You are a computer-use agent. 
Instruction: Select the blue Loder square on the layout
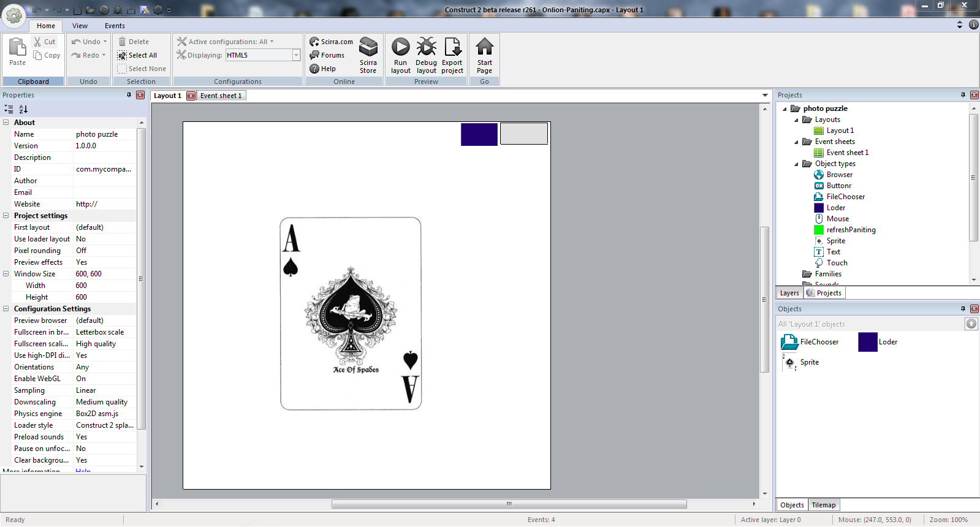coord(479,134)
